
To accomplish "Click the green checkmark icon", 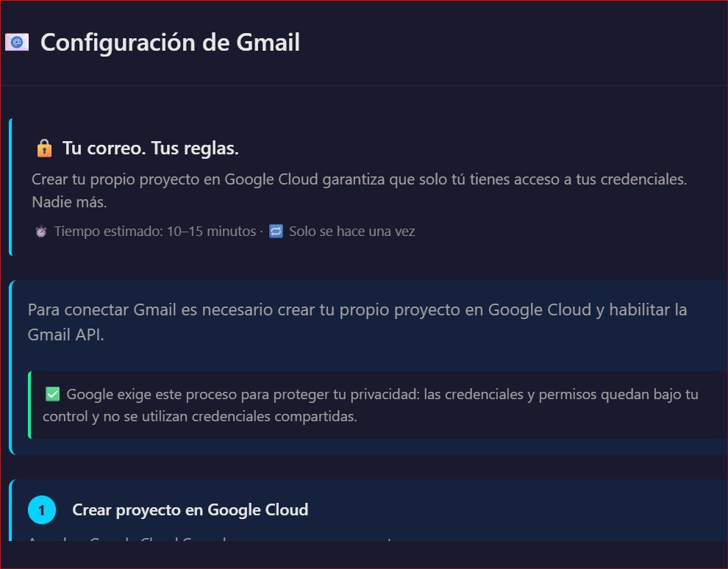I will pyautogui.click(x=52, y=395).
